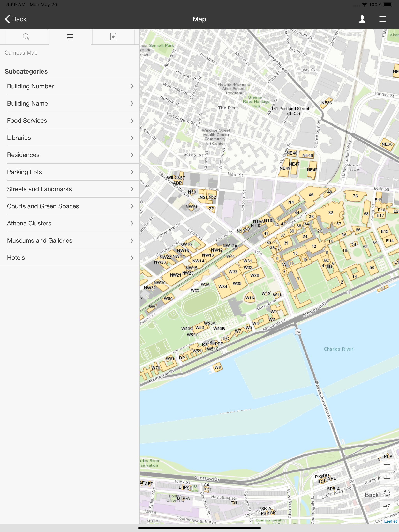This screenshot has height=532, width=399.
Task: Select building W31 on the map
Action: [x=247, y=261]
